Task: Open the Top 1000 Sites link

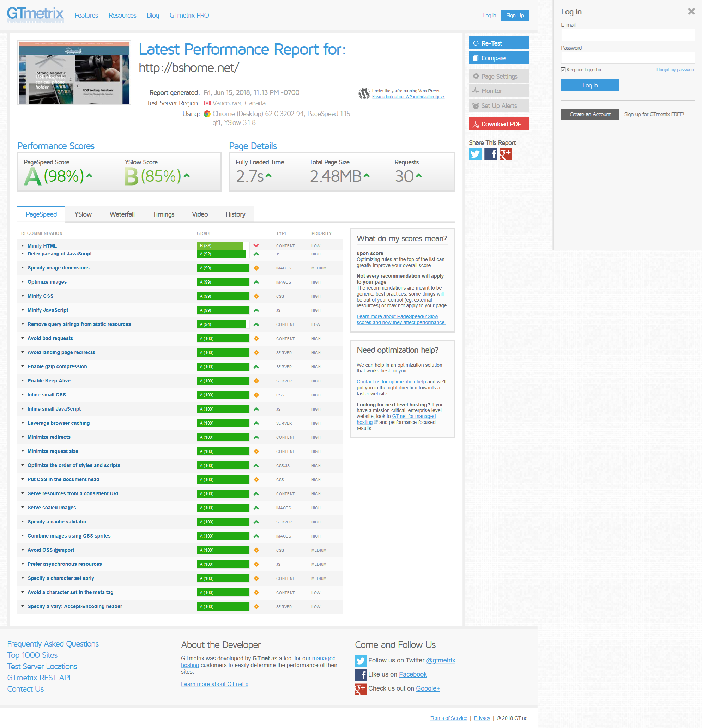Action: click(32, 656)
